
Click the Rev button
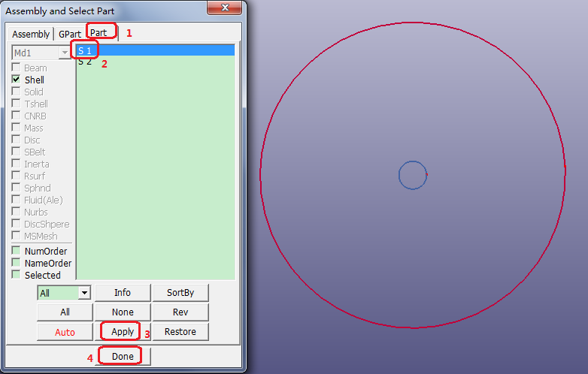[x=180, y=312]
